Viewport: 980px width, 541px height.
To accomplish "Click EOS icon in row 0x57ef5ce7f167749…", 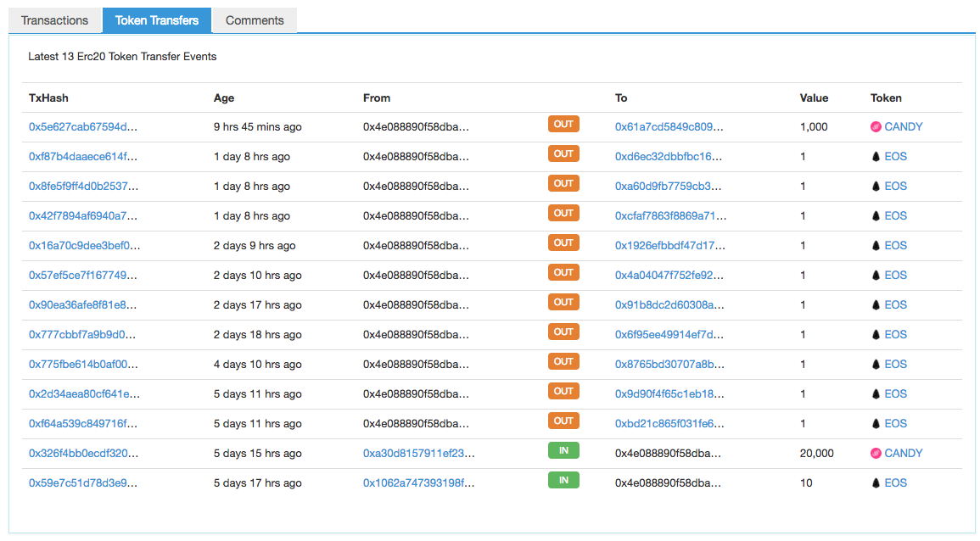I will pyautogui.click(x=876, y=276).
